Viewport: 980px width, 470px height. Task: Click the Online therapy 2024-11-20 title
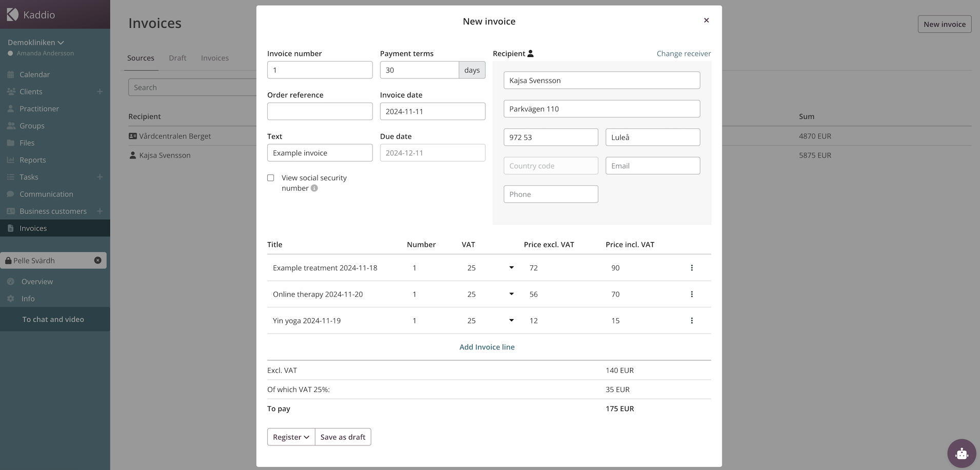point(318,294)
